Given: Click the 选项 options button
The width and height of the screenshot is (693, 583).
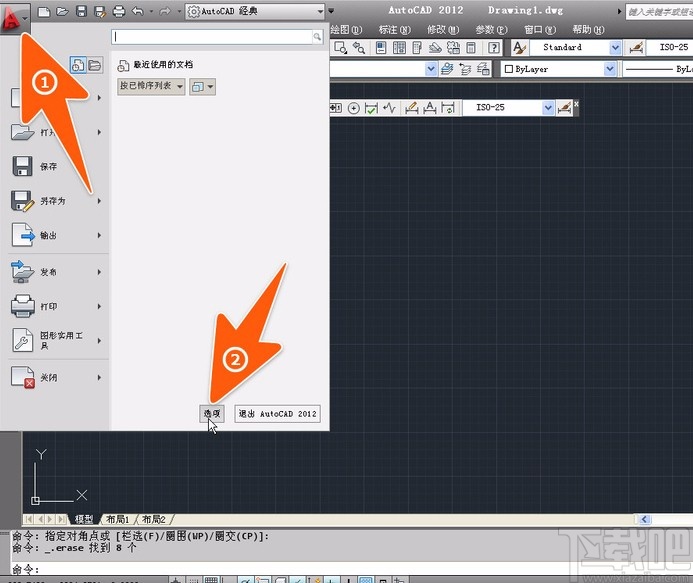Looking at the screenshot, I should (x=212, y=414).
